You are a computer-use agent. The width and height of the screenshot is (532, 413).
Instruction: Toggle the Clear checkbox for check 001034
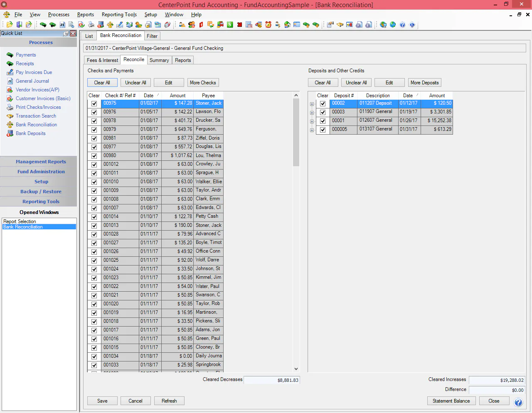coord(94,356)
